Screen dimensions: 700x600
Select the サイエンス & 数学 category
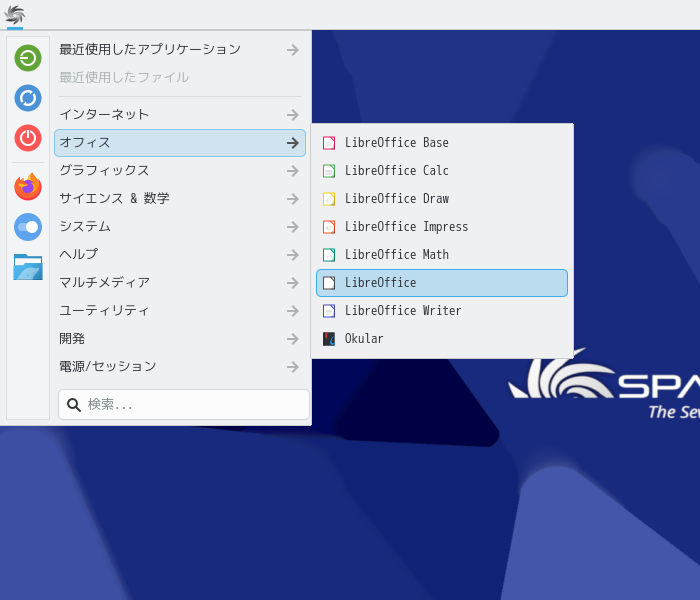click(179, 199)
